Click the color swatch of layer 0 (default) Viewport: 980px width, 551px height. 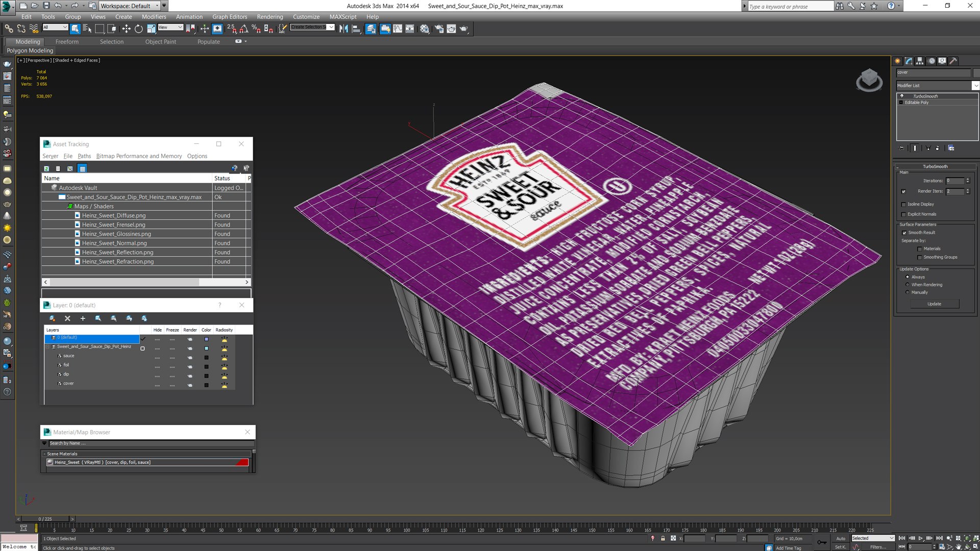206,339
